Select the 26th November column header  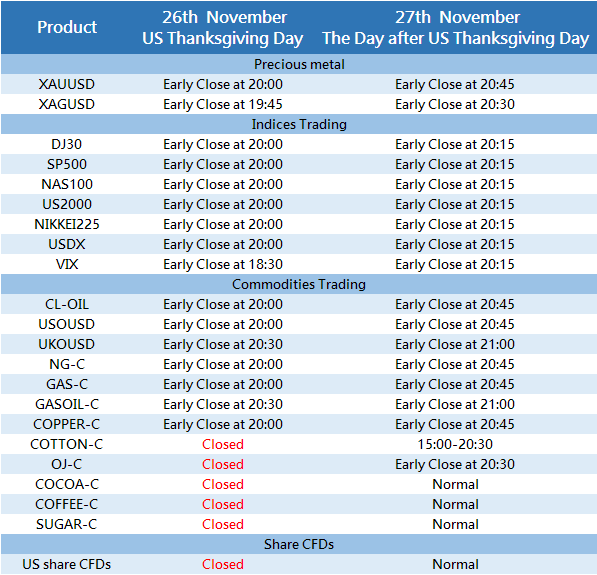tap(223, 28)
